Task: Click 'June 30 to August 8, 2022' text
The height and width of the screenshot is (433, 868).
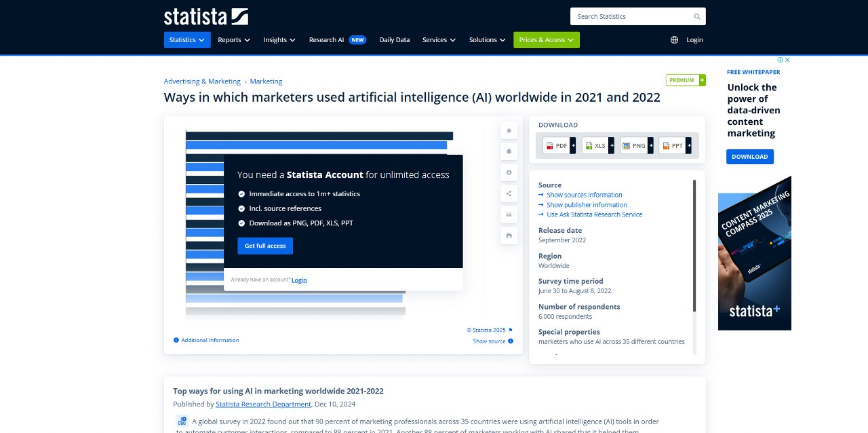Action: point(575,291)
